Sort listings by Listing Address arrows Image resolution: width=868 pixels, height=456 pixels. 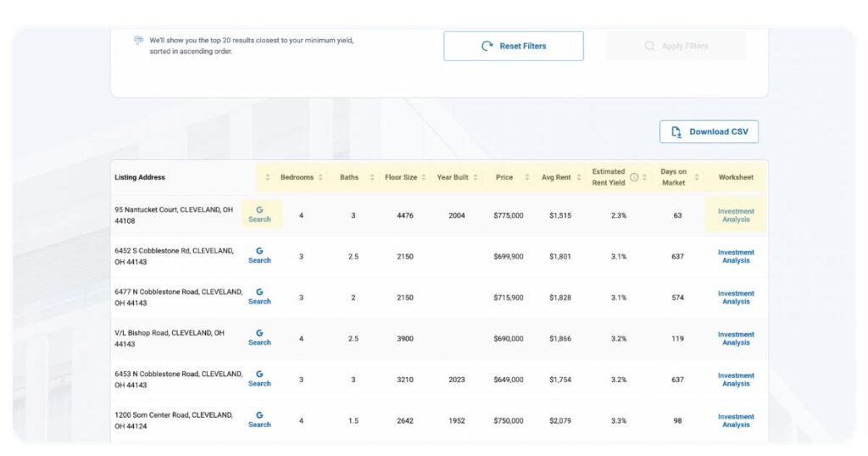click(268, 177)
